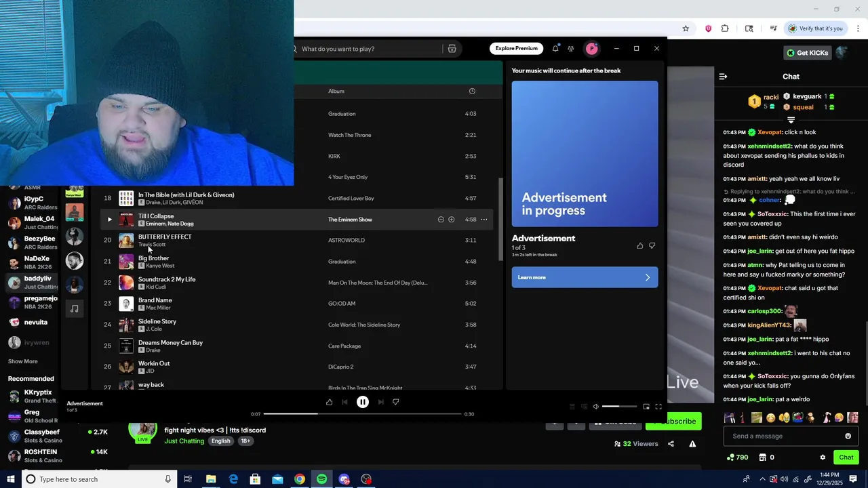The height and width of the screenshot is (488, 868).
Task: Open Travis Scott artist link
Action: pos(152,245)
